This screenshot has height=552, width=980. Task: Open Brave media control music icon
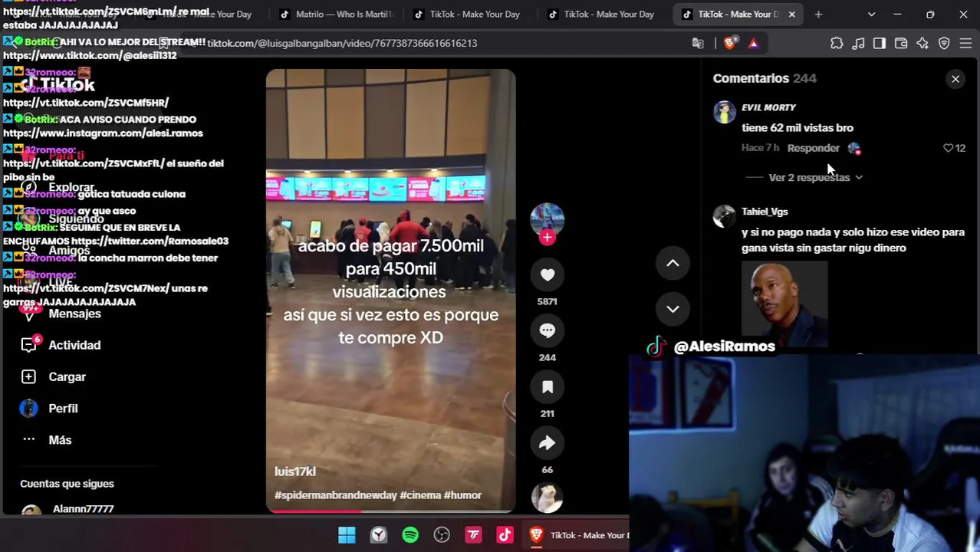[858, 44]
